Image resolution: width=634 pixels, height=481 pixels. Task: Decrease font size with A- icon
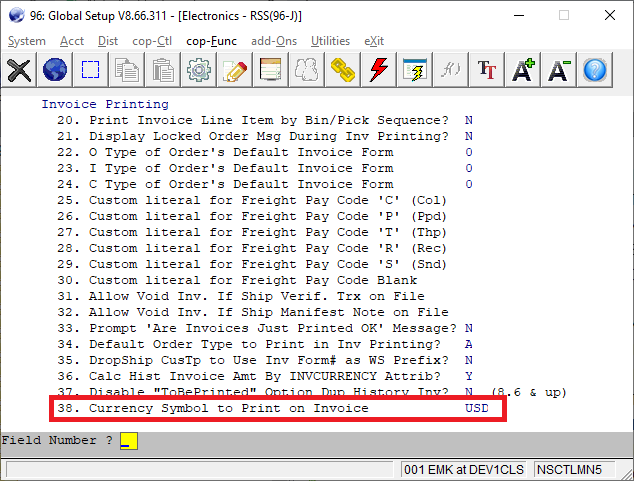(x=559, y=70)
